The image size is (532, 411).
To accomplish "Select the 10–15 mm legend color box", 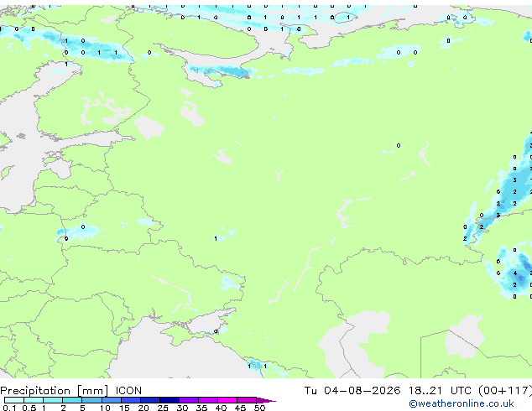I will pyautogui.click(x=111, y=400).
